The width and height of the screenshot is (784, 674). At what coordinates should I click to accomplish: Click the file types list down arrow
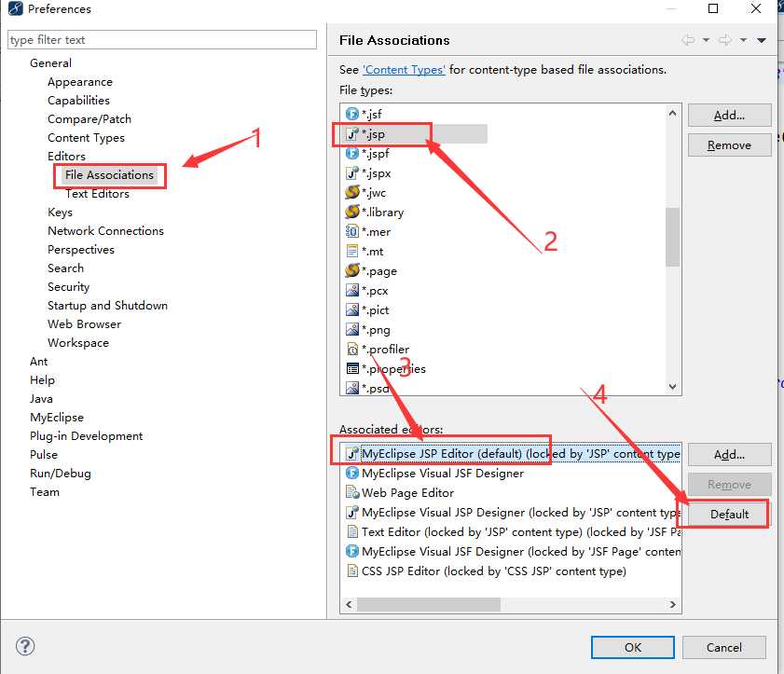tap(672, 386)
